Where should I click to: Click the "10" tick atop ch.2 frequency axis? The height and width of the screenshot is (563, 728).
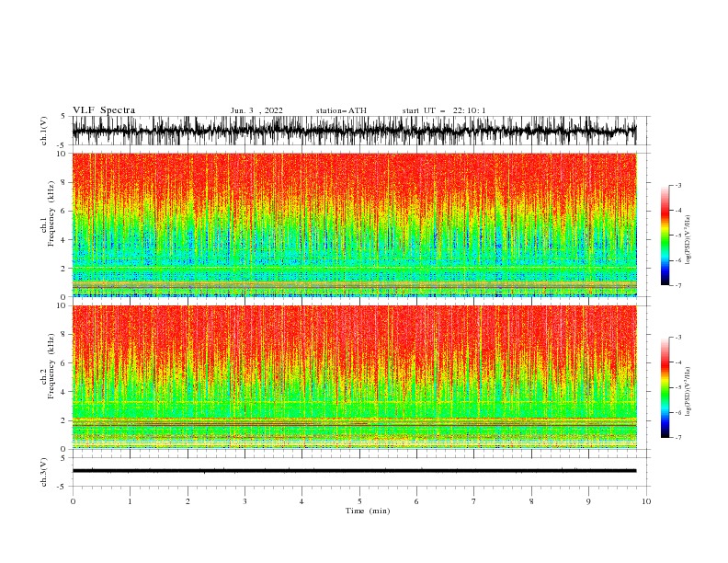[x=61, y=305]
